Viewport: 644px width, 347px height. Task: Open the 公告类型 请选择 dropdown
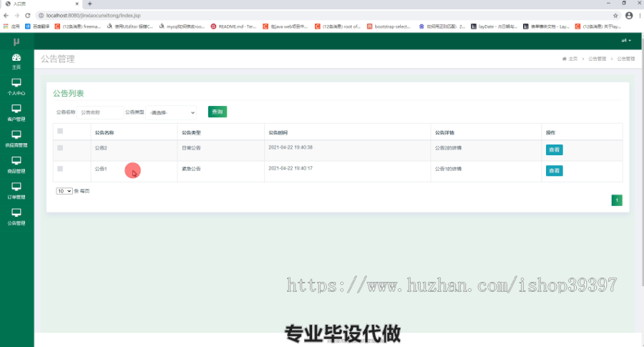tap(171, 112)
